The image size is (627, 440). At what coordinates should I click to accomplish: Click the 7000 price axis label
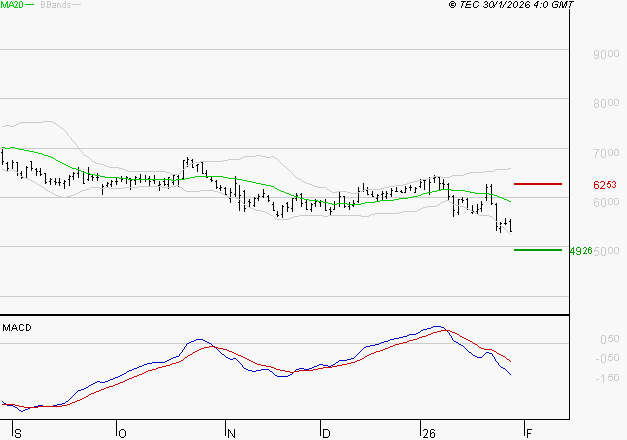(x=607, y=153)
